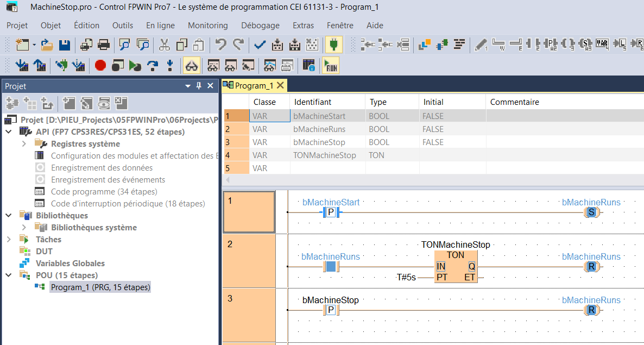This screenshot has width=644, height=345.
Task: Pin the Projet panel with pushpin
Action: [199, 86]
